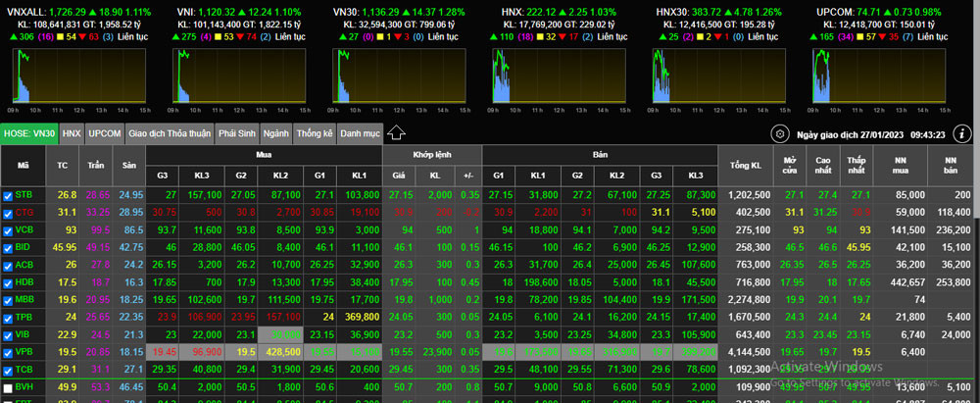This screenshot has width=980, height=403.
Task: Select the HOSE: VN30 tab
Action: click(29, 133)
